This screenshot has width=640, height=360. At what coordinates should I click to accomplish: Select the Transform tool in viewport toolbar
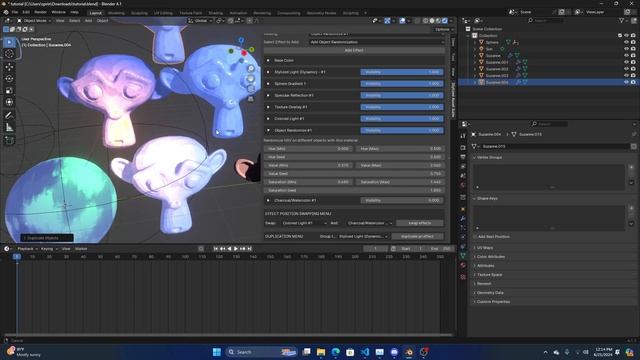click(9, 102)
